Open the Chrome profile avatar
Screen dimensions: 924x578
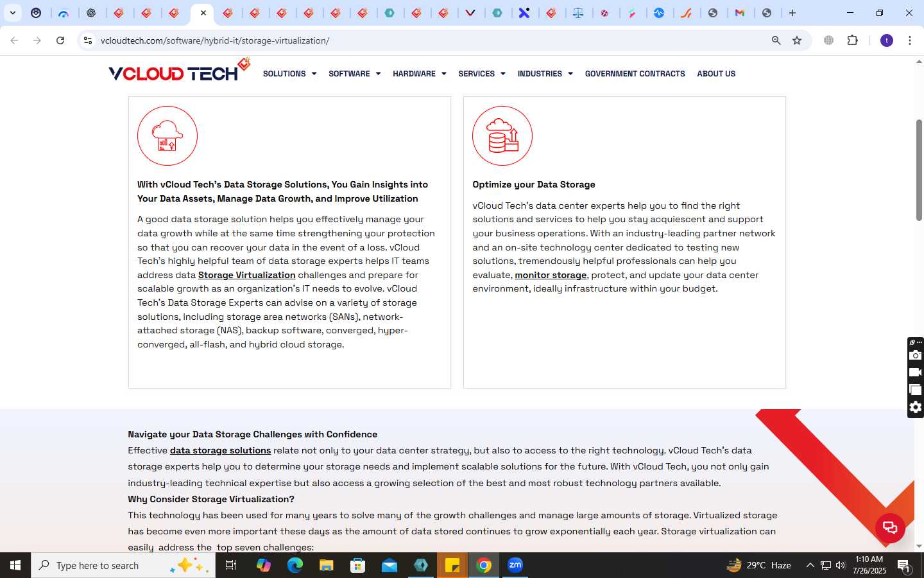(887, 40)
